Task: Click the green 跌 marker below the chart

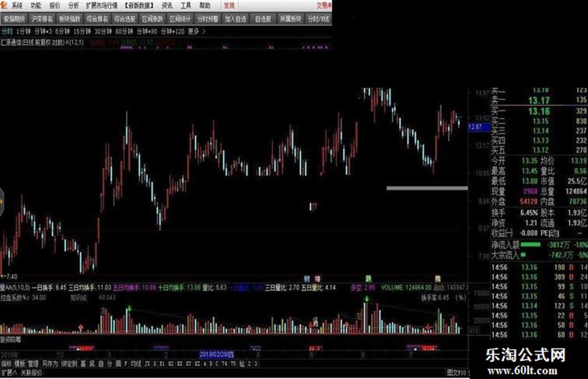Action: pyautogui.click(x=368, y=279)
